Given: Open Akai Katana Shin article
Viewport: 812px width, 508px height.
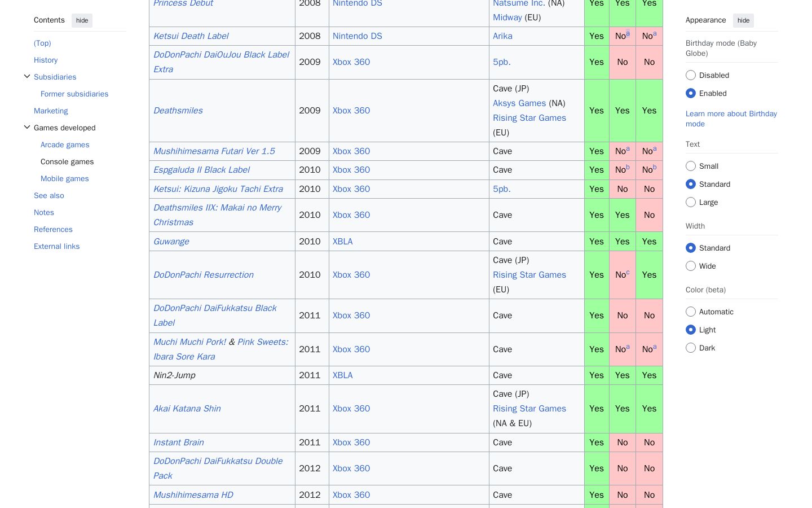Looking at the screenshot, I should tap(187, 409).
